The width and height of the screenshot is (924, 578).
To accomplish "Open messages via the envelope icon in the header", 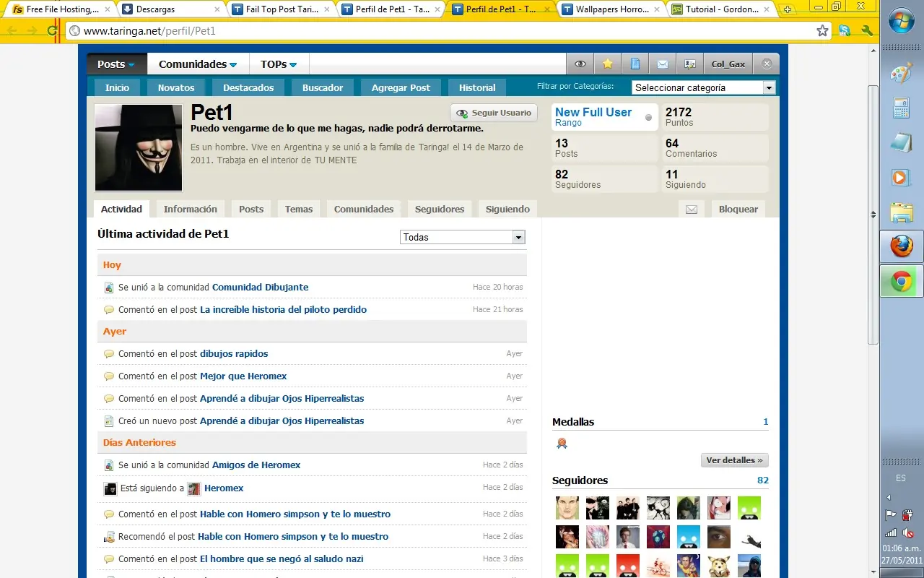I will click(663, 64).
